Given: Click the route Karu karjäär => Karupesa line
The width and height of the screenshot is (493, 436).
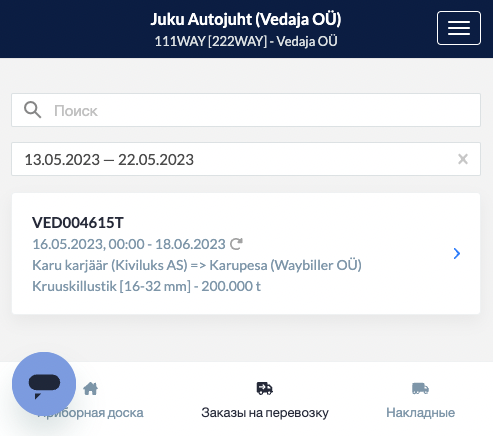Looking at the screenshot, I should [x=197, y=265].
